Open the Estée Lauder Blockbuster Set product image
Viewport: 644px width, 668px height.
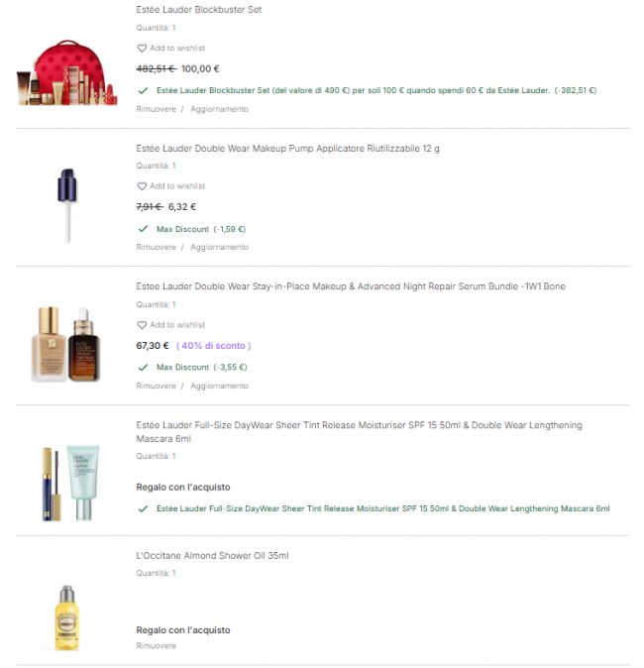coord(66,72)
